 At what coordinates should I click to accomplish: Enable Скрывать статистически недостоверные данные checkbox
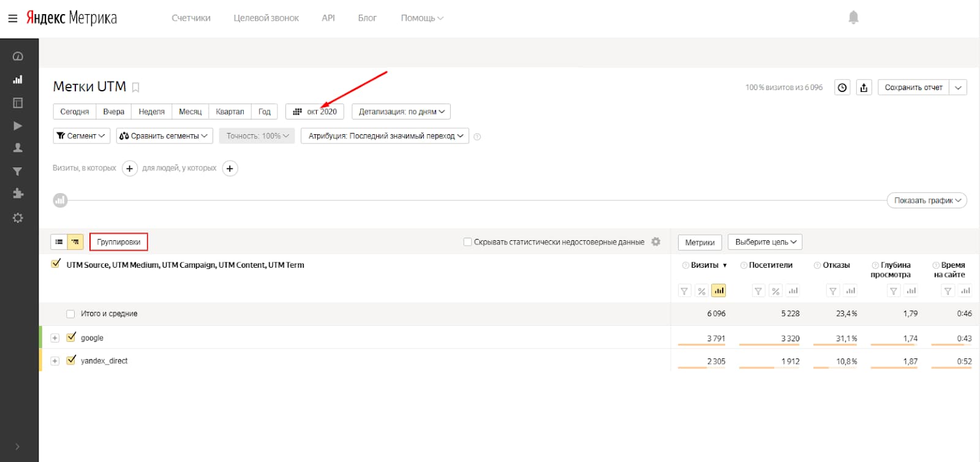click(467, 242)
